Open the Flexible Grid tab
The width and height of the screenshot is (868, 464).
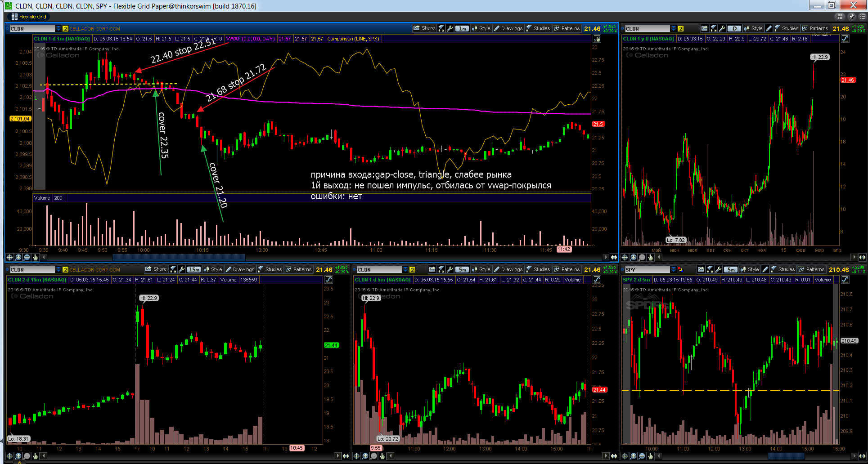28,17
